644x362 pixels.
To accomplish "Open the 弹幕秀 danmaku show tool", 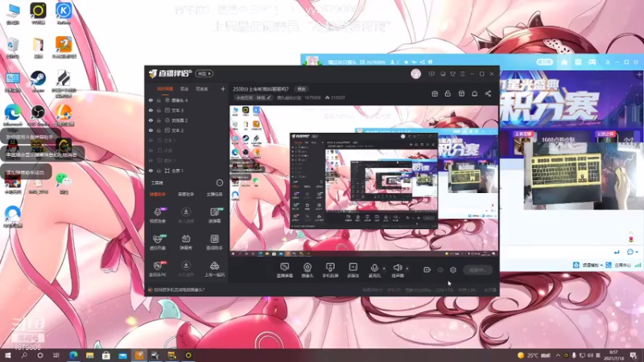I will [186, 242].
